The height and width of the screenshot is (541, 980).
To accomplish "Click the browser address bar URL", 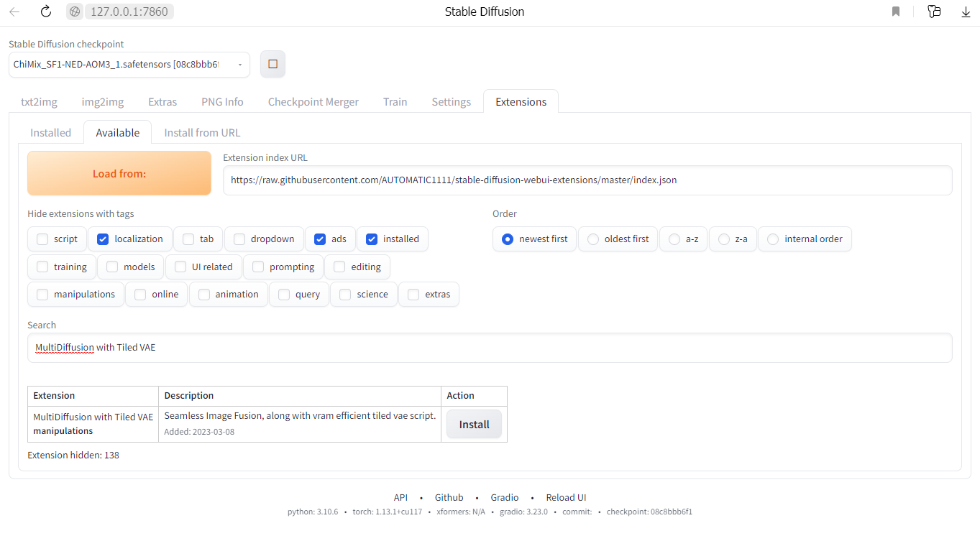I will tap(129, 11).
